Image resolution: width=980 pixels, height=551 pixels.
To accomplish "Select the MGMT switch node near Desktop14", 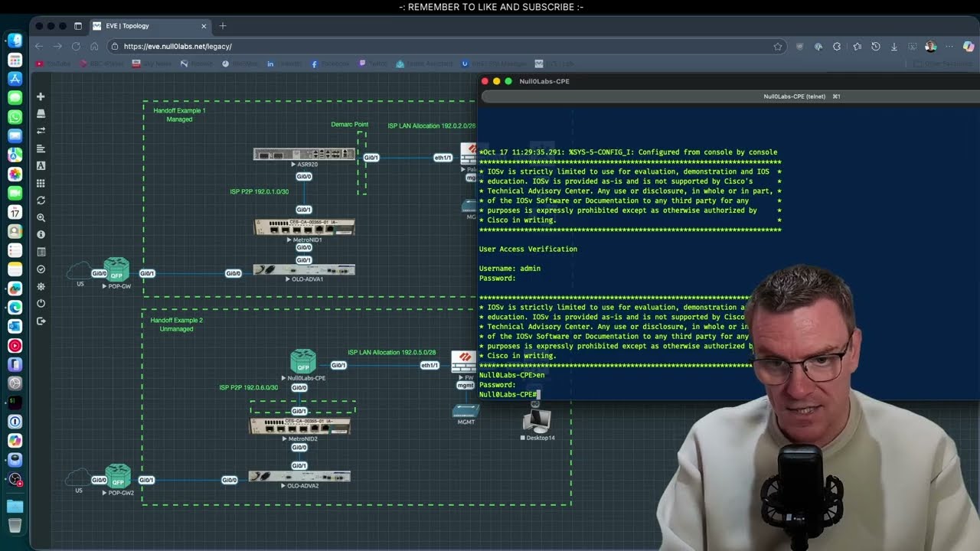I will (465, 411).
